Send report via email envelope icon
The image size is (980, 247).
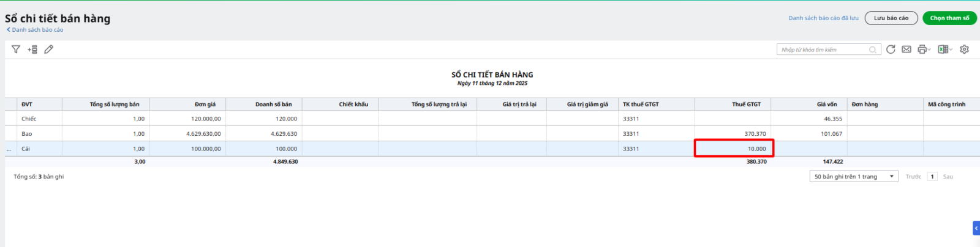(907, 50)
